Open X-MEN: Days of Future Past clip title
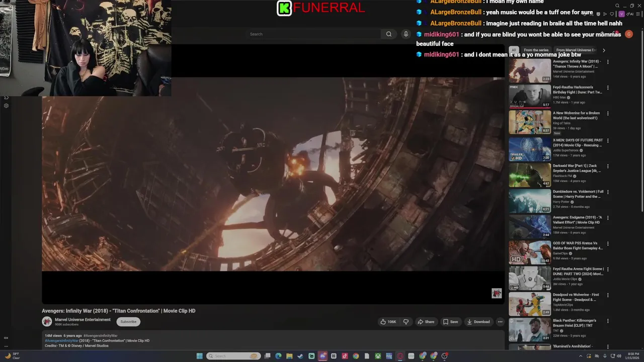 pyautogui.click(x=578, y=143)
